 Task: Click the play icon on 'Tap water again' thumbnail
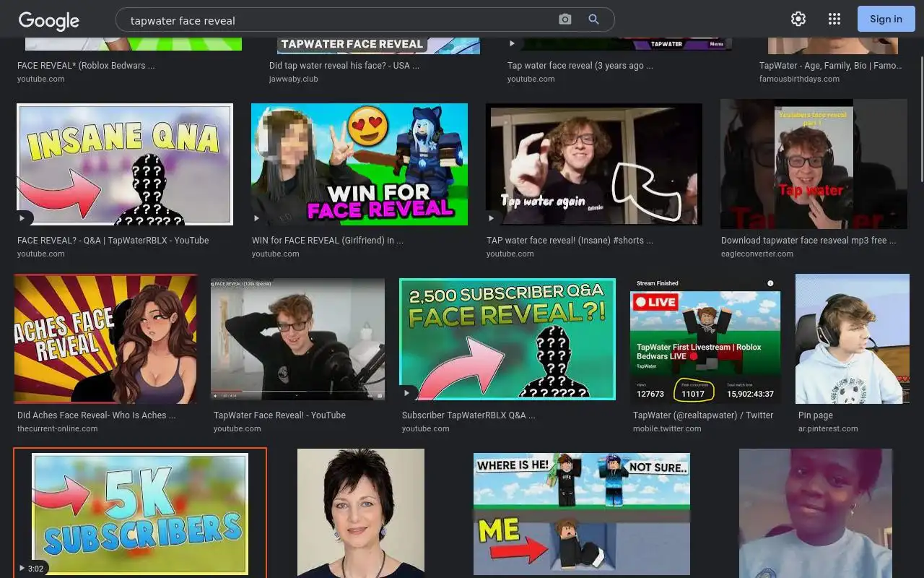tap(492, 218)
